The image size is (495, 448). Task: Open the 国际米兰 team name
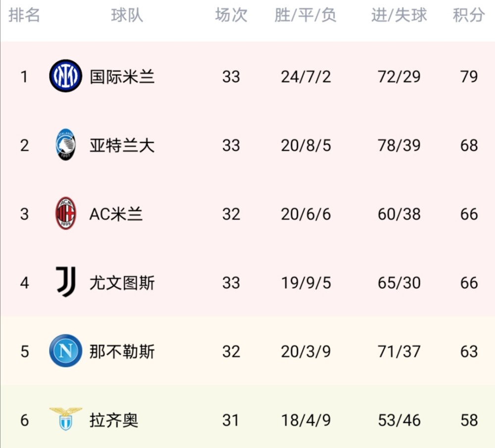122,77
